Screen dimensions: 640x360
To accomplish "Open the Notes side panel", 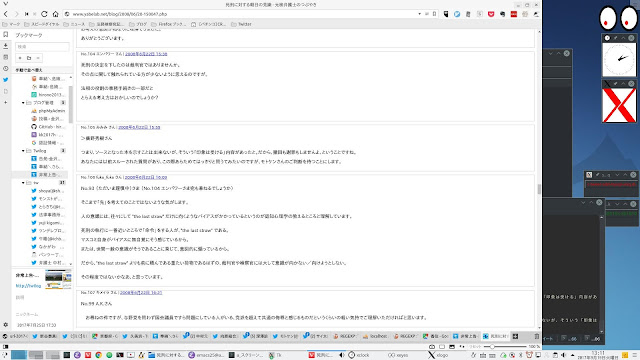I will click(x=6, y=57).
